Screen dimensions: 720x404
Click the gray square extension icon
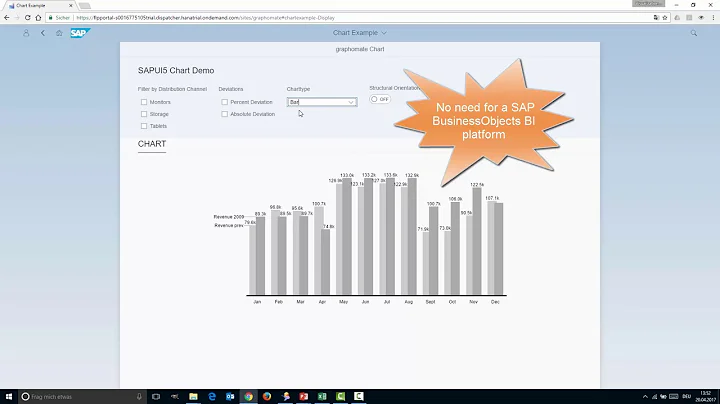click(689, 17)
